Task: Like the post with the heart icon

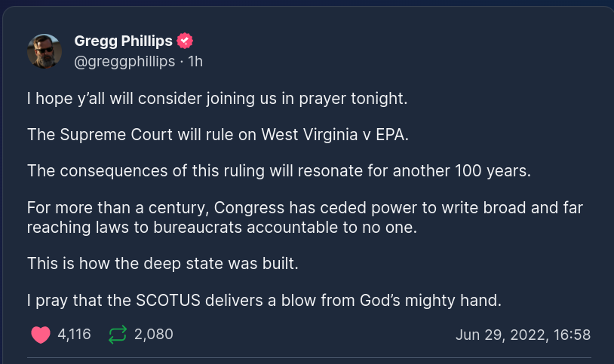Action: tap(40, 334)
